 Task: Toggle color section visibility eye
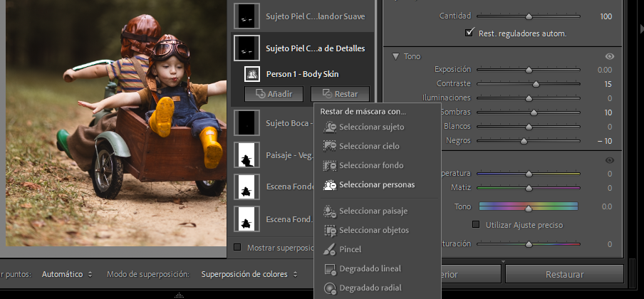tap(610, 160)
